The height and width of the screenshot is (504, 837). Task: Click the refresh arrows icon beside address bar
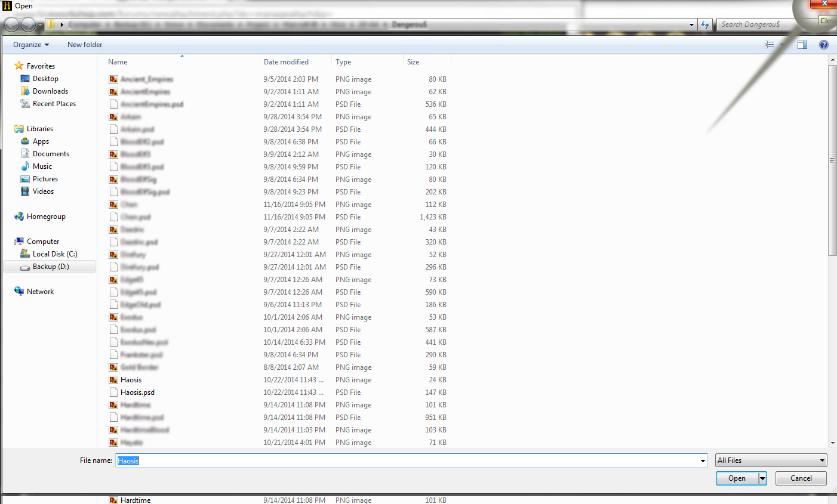tap(705, 24)
